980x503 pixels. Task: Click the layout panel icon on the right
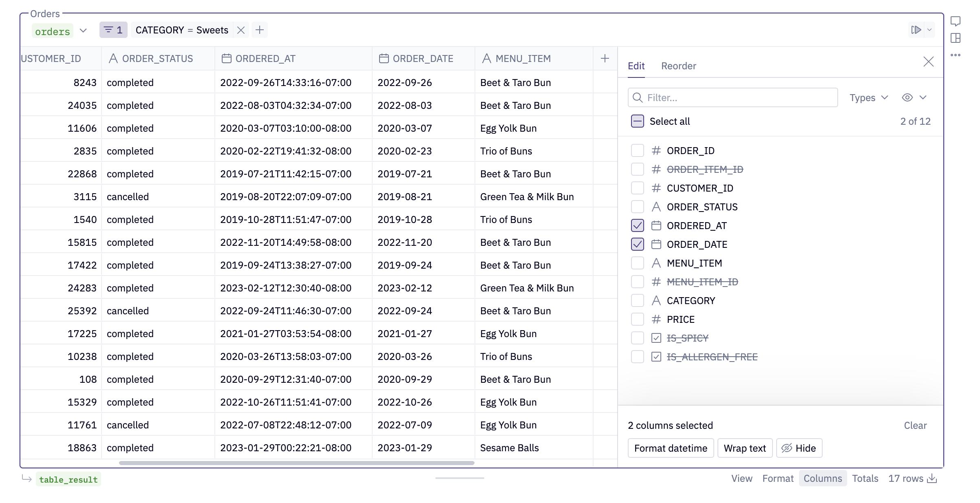[x=956, y=38]
